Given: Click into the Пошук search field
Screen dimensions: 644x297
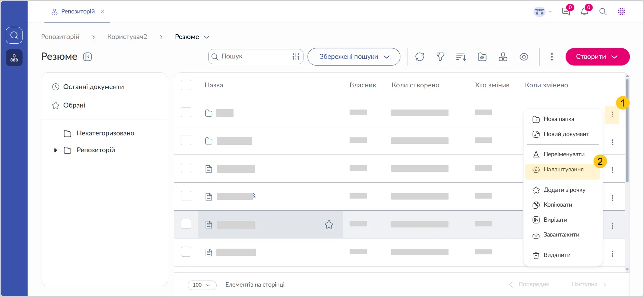Looking at the screenshot, I should [x=254, y=56].
